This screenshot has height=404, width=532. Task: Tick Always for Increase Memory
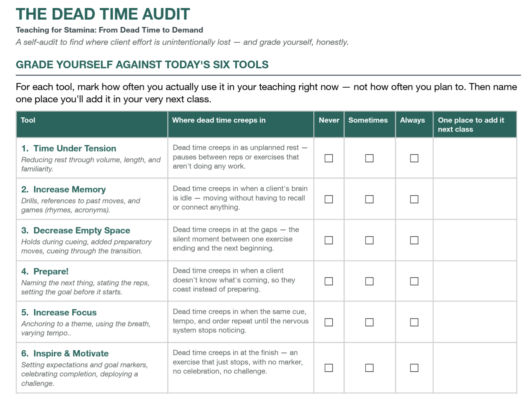click(x=414, y=199)
